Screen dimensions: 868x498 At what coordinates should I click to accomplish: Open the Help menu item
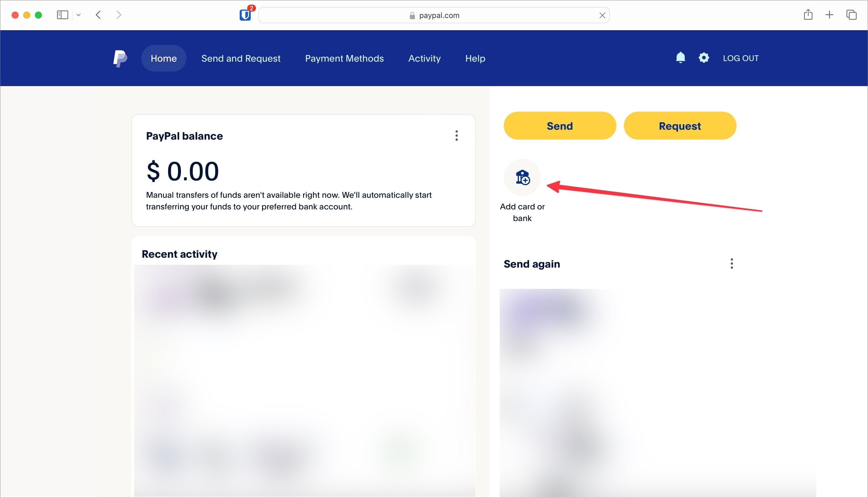(474, 58)
